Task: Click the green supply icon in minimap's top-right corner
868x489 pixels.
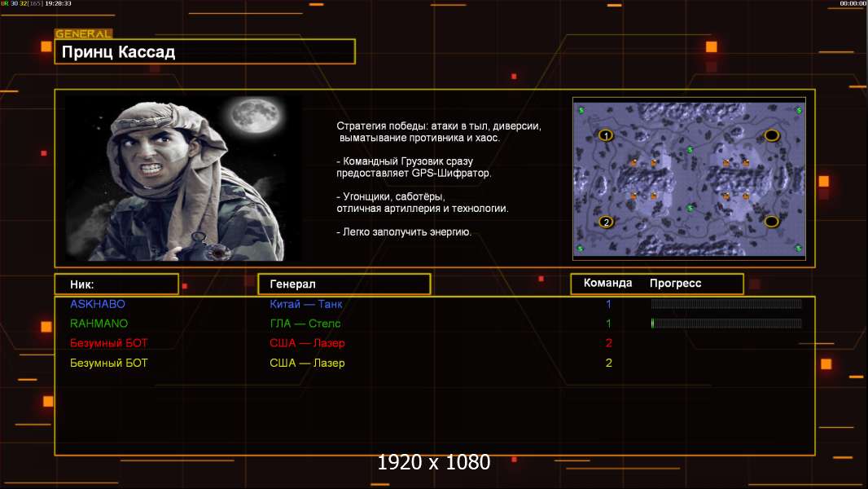Action: pos(799,110)
